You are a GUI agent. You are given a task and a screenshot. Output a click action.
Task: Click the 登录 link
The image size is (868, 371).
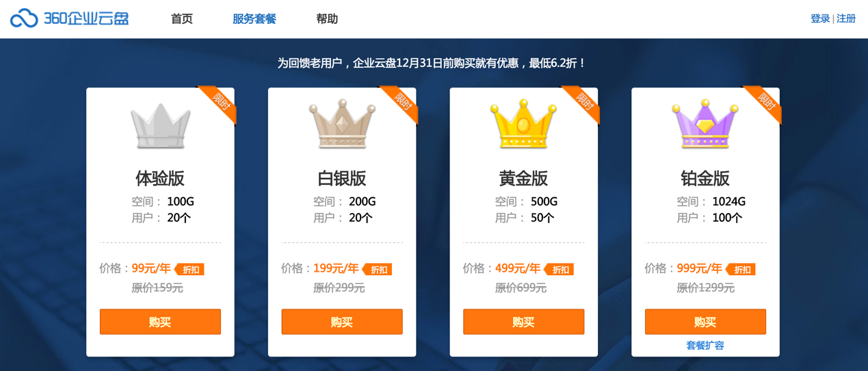coord(820,18)
